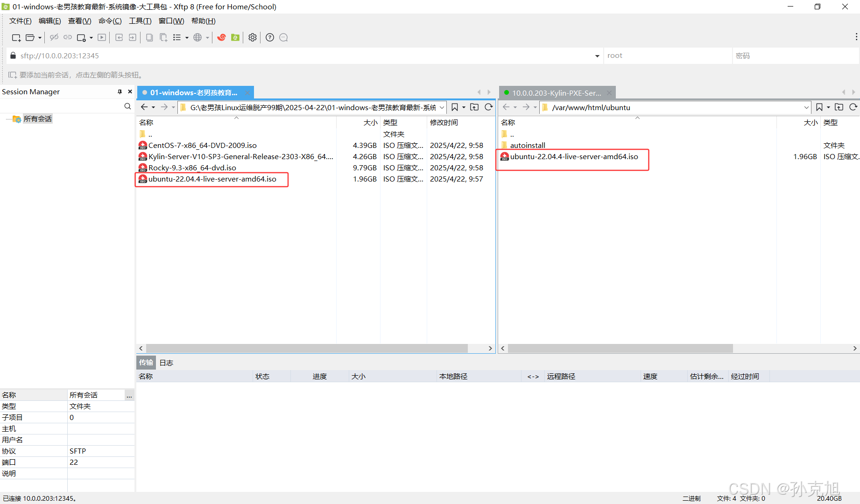
Task: Click the transfer-right arrow toolbar icon
Action: click(x=133, y=37)
